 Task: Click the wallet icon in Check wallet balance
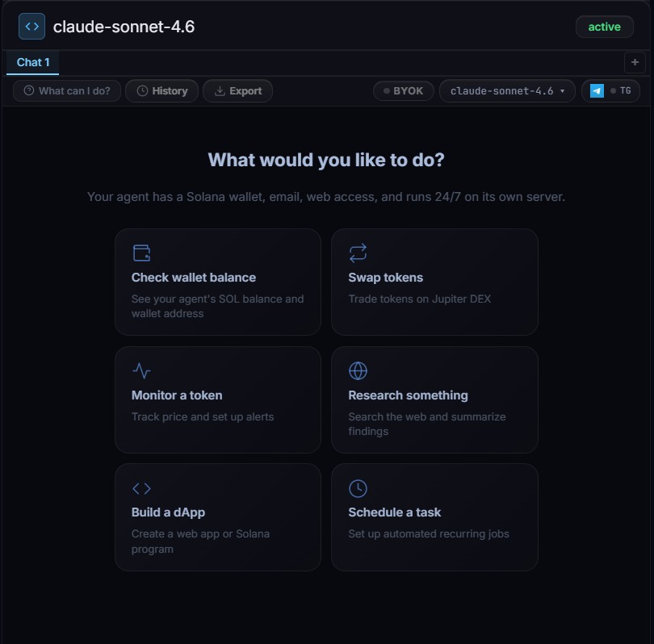click(x=141, y=253)
